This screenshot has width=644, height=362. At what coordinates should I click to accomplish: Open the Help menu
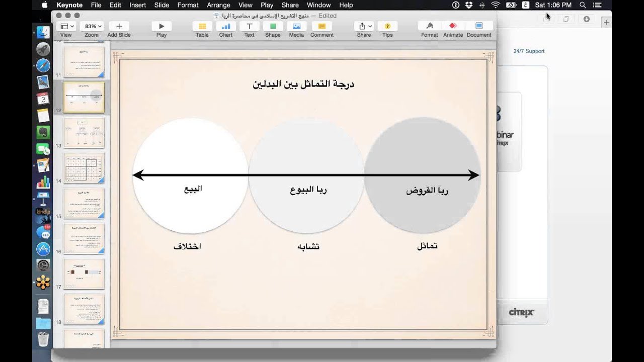coord(346,5)
